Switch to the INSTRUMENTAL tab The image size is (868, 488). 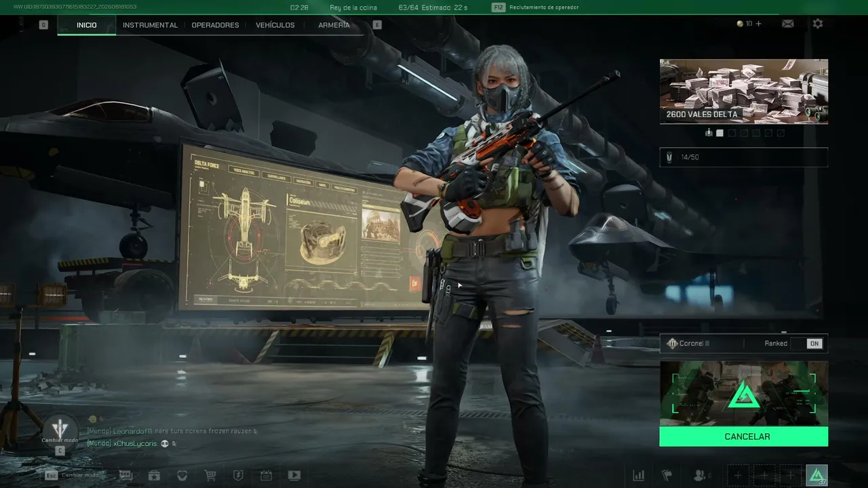point(150,25)
